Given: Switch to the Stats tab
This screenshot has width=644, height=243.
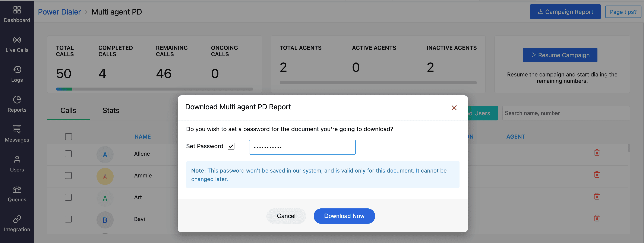Looking at the screenshot, I should [x=111, y=110].
